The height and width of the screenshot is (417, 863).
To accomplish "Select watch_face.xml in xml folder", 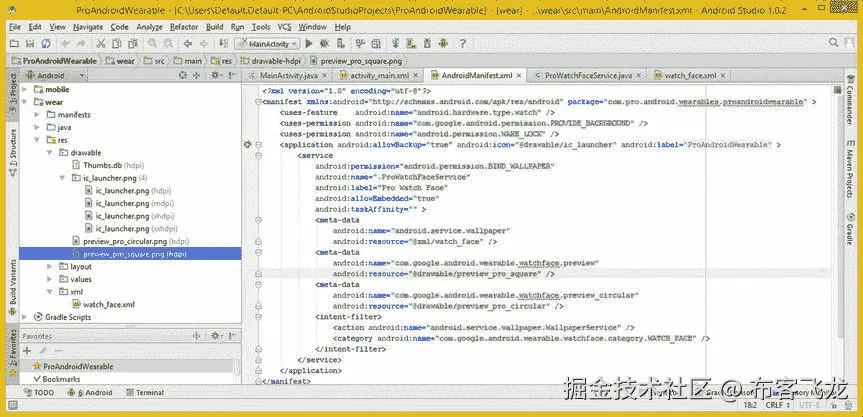I will [103, 304].
